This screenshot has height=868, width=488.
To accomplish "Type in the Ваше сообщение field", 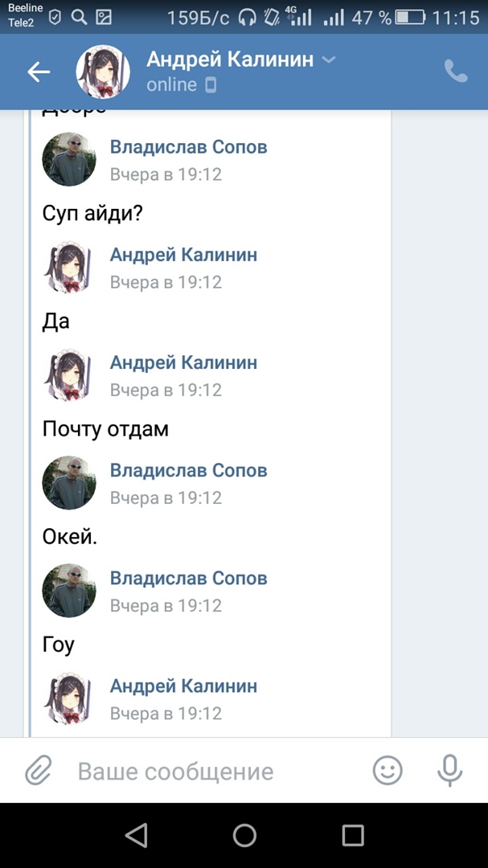I will [209, 772].
